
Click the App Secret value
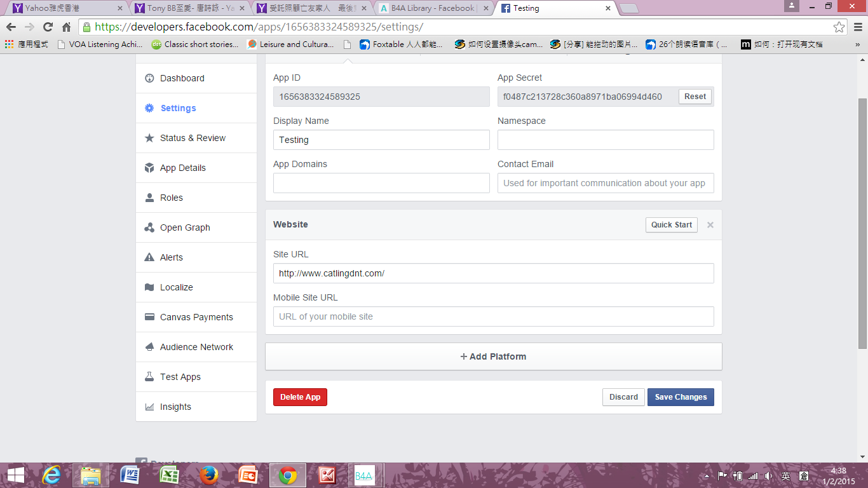(583, 97)
